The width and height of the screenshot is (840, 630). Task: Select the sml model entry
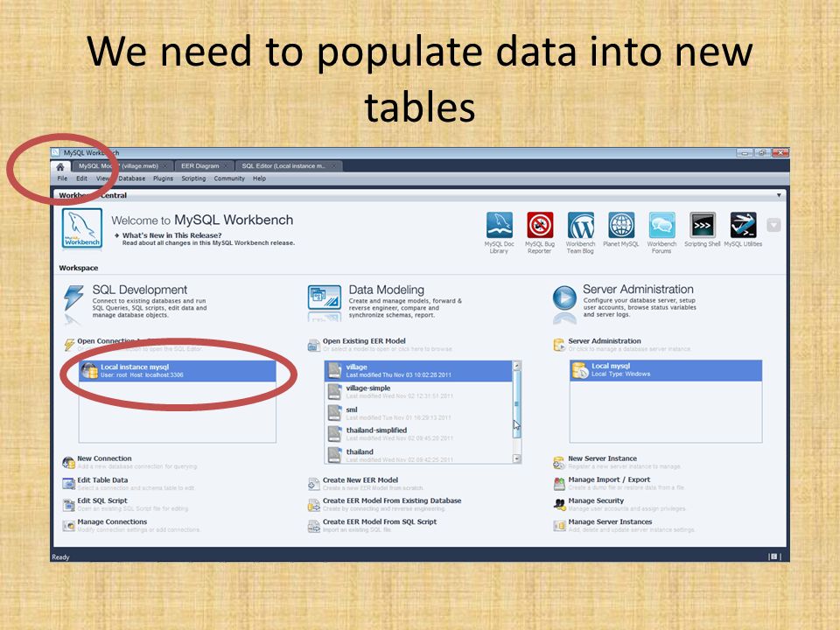point(418,413)
